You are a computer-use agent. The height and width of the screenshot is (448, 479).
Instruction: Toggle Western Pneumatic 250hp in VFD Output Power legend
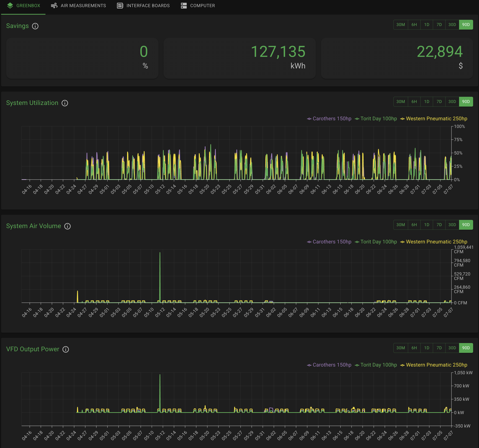434,365
